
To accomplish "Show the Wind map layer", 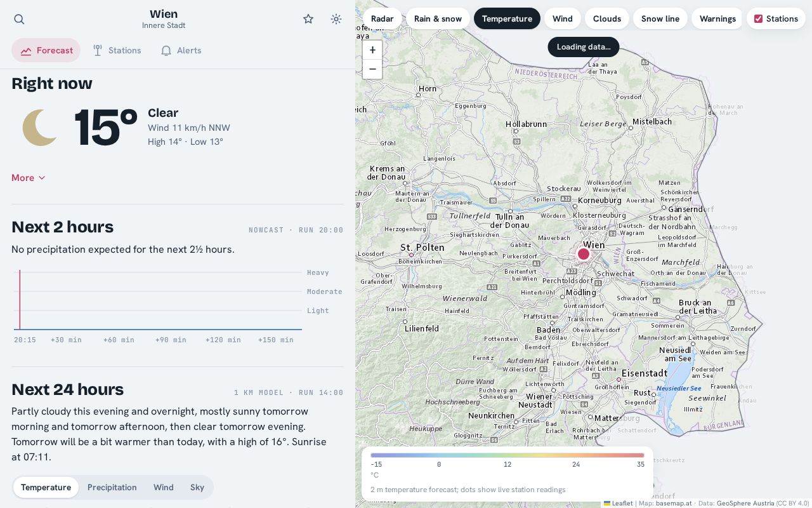I will 563,18.
